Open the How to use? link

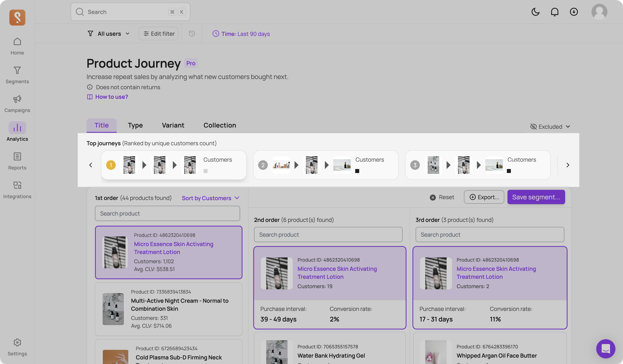point(107,97)
